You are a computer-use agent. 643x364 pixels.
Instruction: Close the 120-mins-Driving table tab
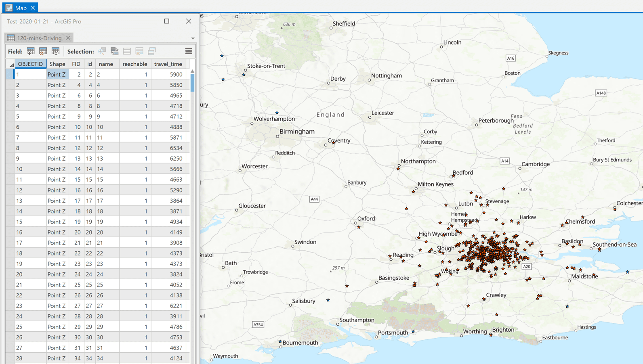pos(68,38)
